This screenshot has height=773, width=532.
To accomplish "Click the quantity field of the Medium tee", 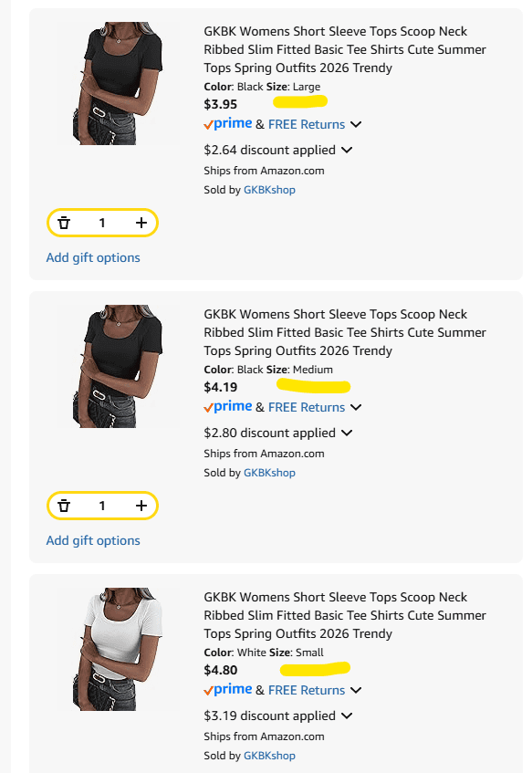I will tap(101, 505).
